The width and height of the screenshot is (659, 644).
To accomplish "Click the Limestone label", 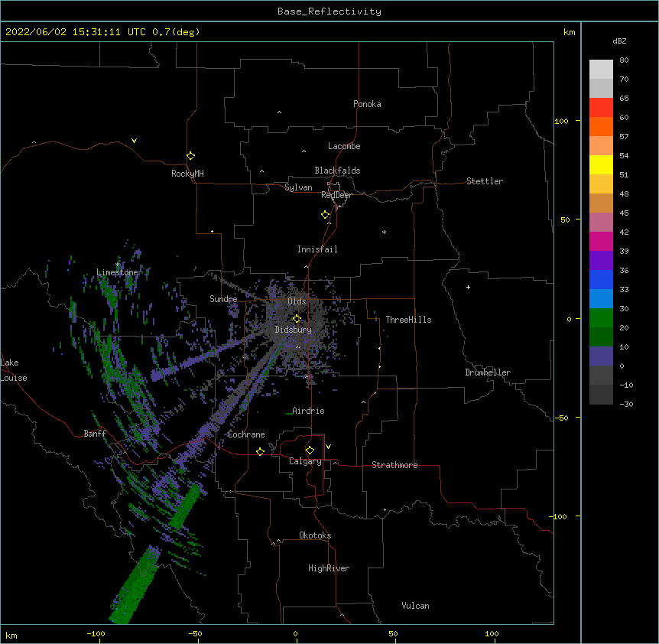I will (117, 272).
